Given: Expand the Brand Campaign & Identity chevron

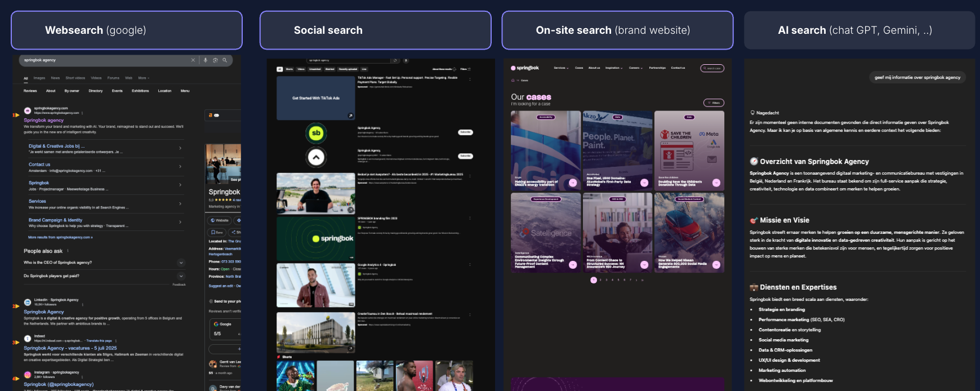Looking at the screenshot, I should click(x=180, y=222).
